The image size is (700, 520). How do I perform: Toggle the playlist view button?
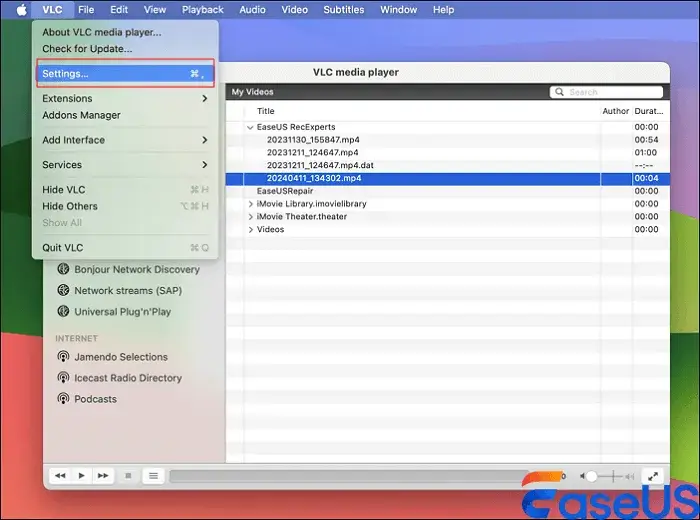[x=153, y=476]
